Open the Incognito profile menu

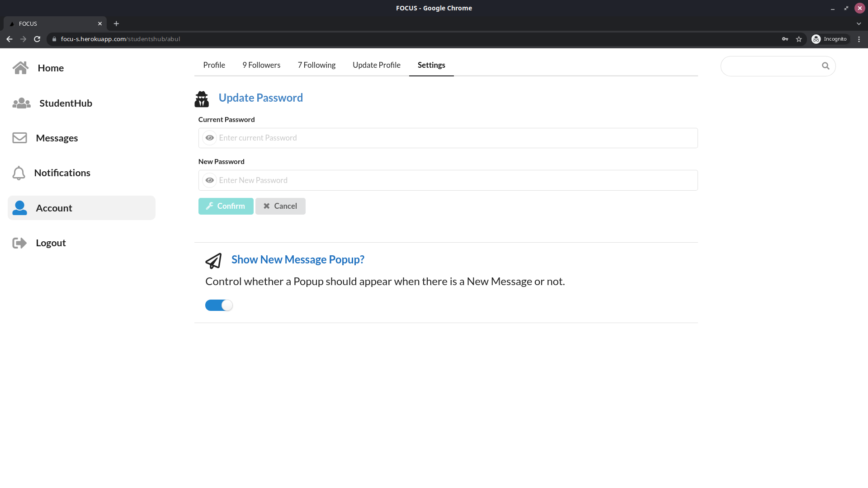pos(830,39)
